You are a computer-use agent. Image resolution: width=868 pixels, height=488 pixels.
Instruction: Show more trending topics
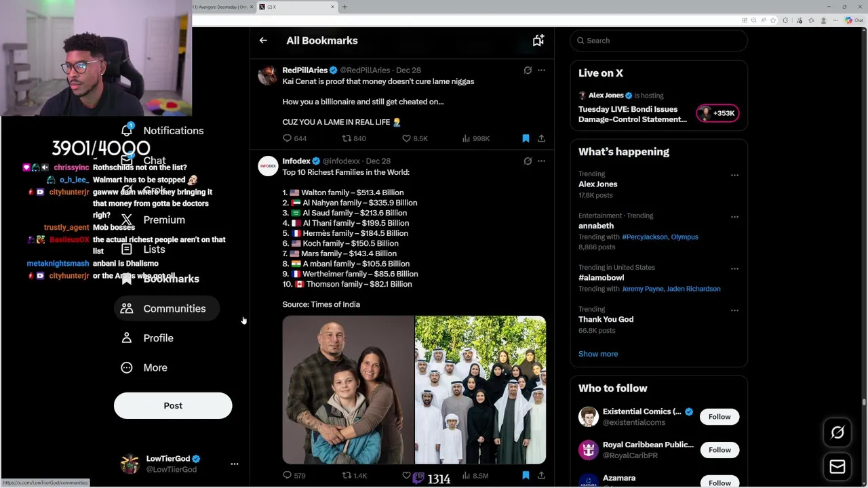[x=598, y=354]
